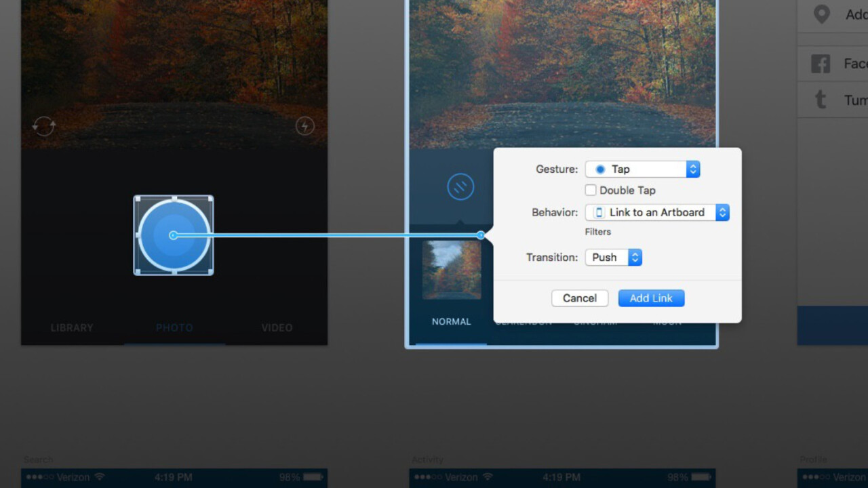The image size is (868, 488).
Task: Click the flash icon on camera screen
Action: (304, 126)
